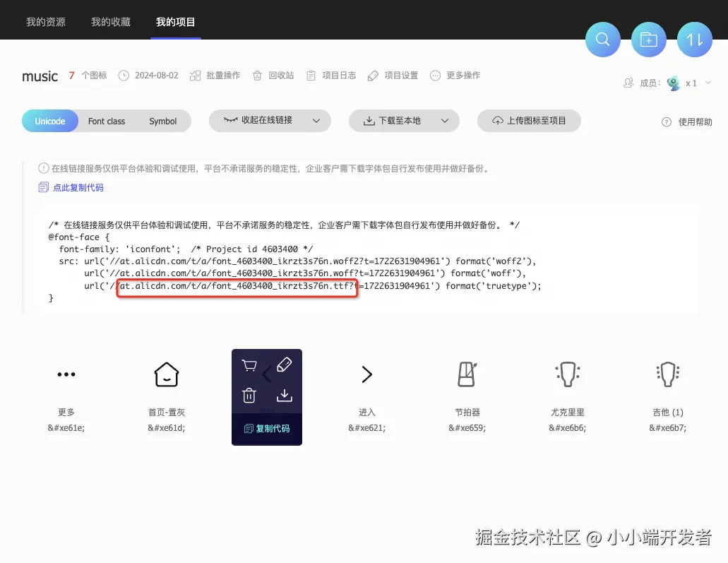Click the clock icon beside 2024-08-02

(124, 76)
